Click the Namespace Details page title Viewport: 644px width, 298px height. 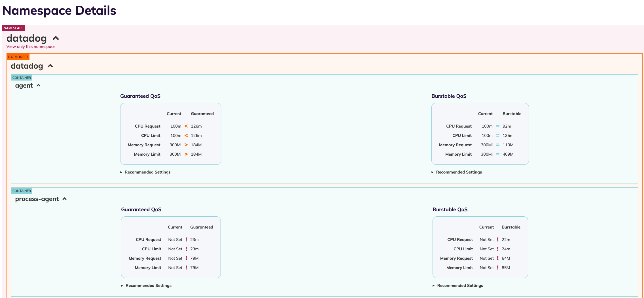coord(59,10)
